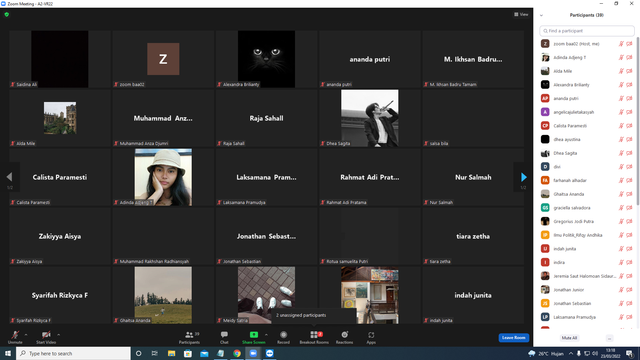The image size is (640, 360).
Task: Toggle mute icon for Calista Paramesti in list
Action: click(621, 126)
